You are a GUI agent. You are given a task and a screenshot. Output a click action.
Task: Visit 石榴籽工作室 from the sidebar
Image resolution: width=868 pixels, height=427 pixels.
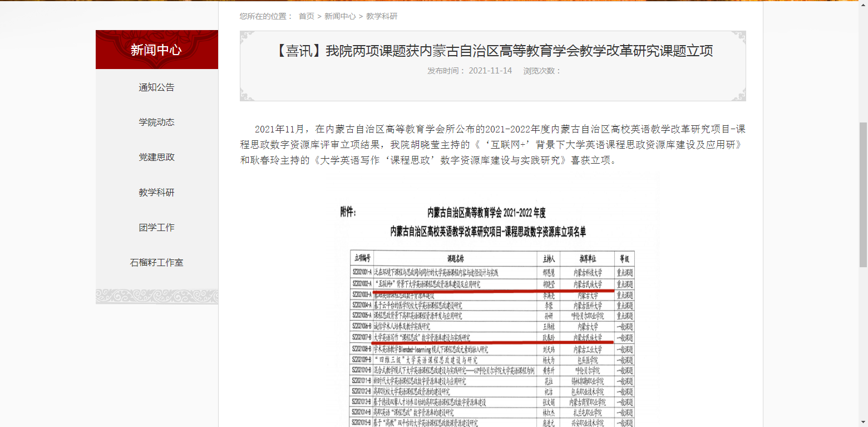coord(156,263)
